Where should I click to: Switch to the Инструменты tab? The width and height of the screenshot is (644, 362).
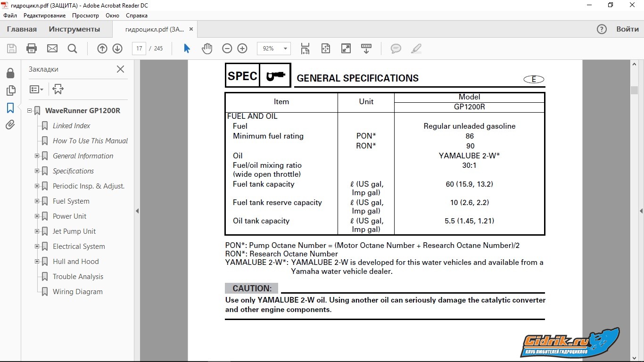(x=74, y=29)
